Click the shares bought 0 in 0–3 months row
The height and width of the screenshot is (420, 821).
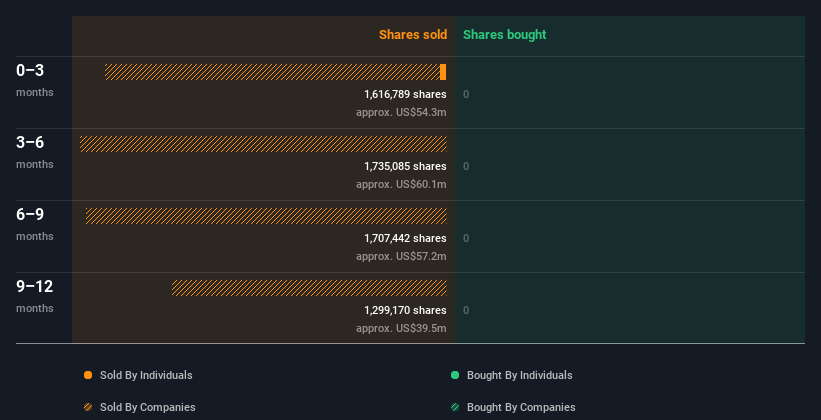tap(466, 94)
